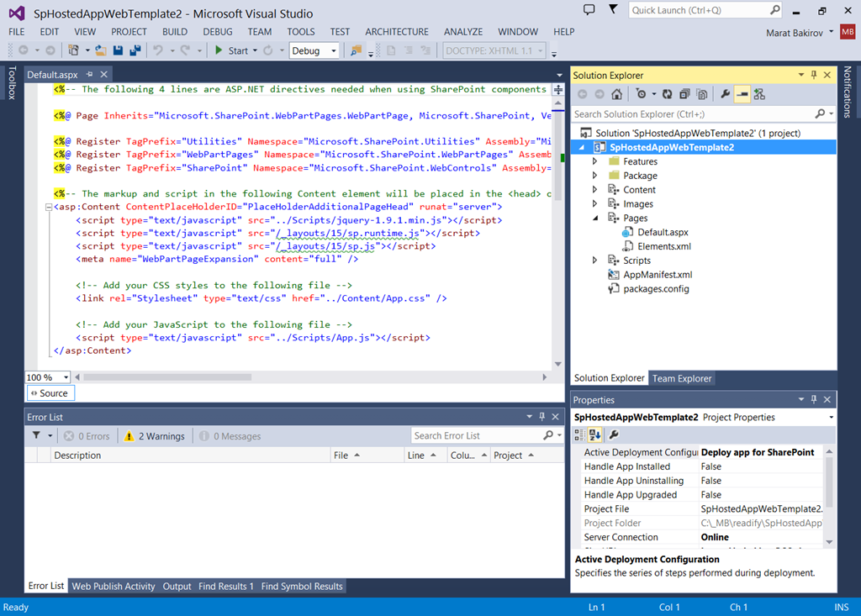The height and width of the screenshot is (616, 861).
Task: Expand the Features folder
Action: (x=594, y=161)
